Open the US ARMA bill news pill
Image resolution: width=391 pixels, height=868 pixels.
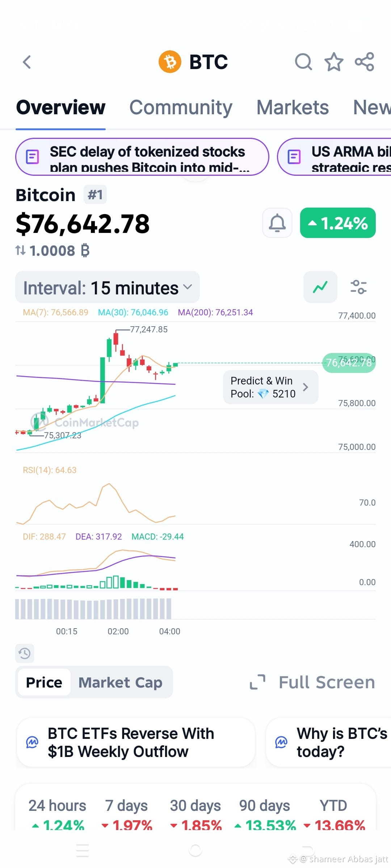[x=334, y=157]
